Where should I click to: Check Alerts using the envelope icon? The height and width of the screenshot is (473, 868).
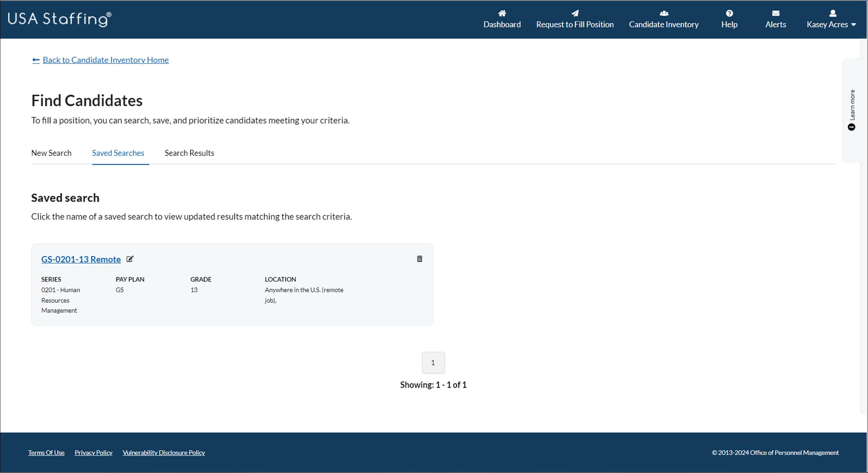(775, 13)
